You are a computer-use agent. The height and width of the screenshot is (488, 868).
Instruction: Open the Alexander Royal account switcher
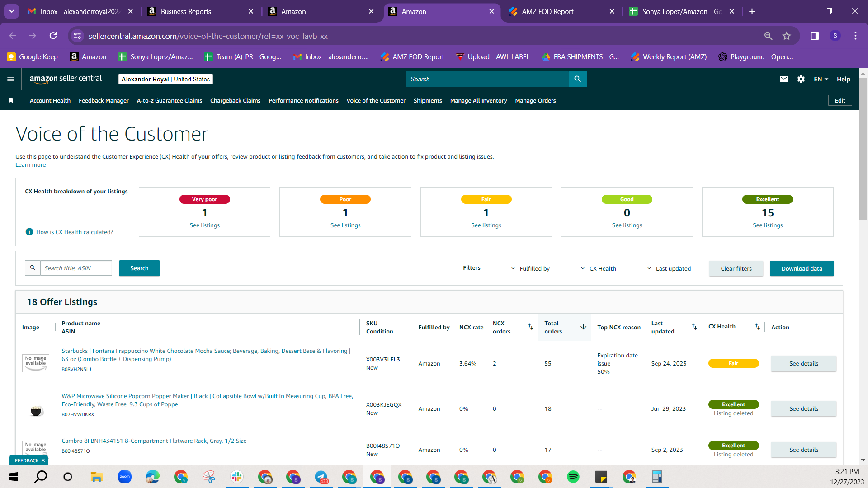[x=165, y=79]
